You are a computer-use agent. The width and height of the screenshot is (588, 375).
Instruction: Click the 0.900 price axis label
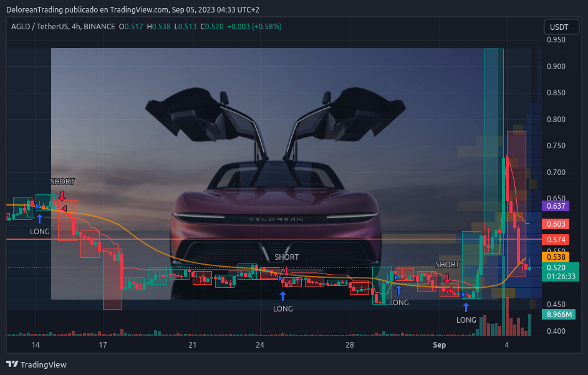[556, 66]
